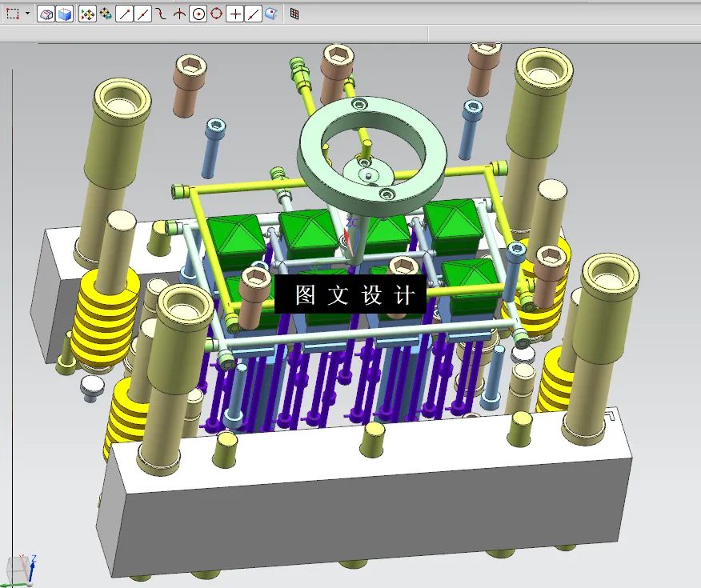
Task: Click the ZC coordinate axis at model center
Action: click(352, 222)
